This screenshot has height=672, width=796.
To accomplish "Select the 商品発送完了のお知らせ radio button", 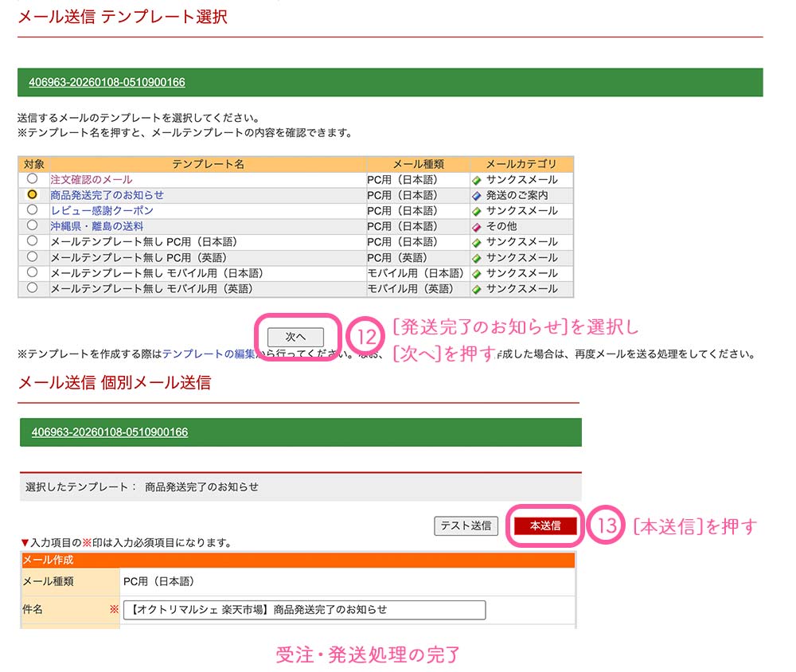I will [x=33, y=194].
